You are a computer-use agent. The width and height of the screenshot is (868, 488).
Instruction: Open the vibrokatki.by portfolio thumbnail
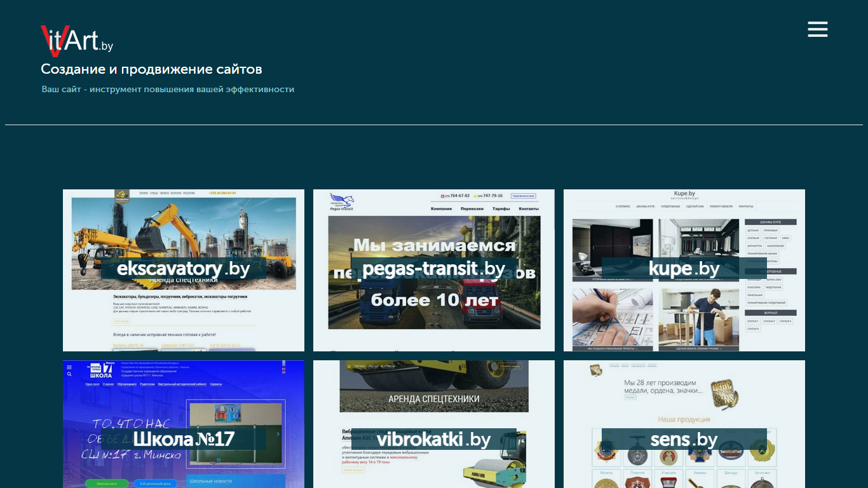(x=434, y=424)
